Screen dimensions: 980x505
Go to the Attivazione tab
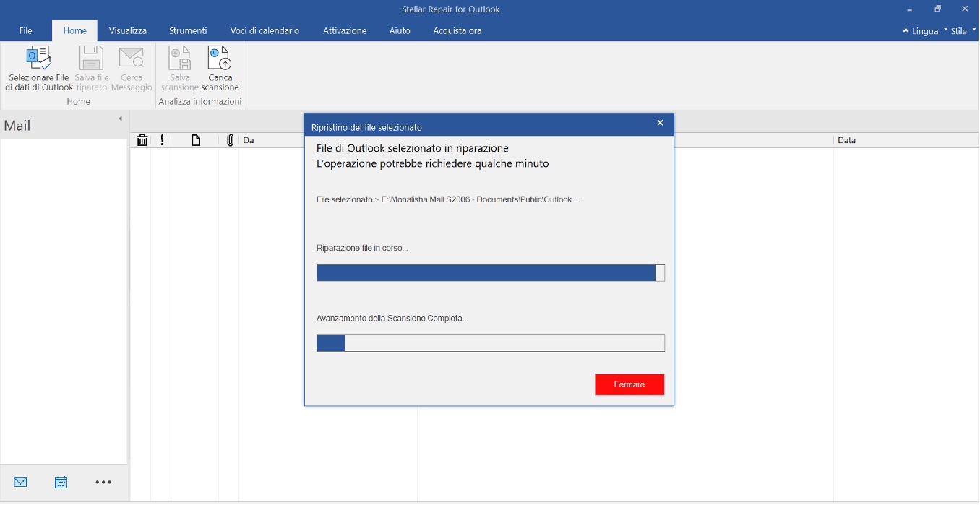coord(345,30)
